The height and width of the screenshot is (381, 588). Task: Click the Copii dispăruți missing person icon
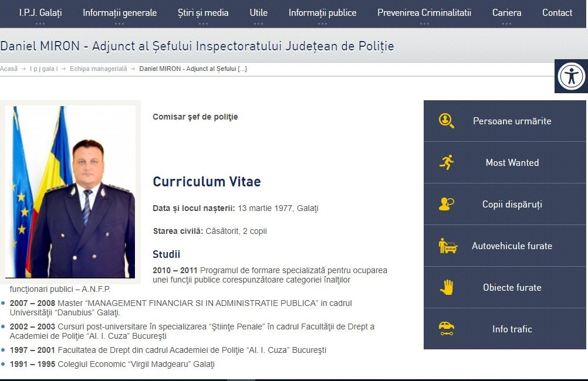445,204
